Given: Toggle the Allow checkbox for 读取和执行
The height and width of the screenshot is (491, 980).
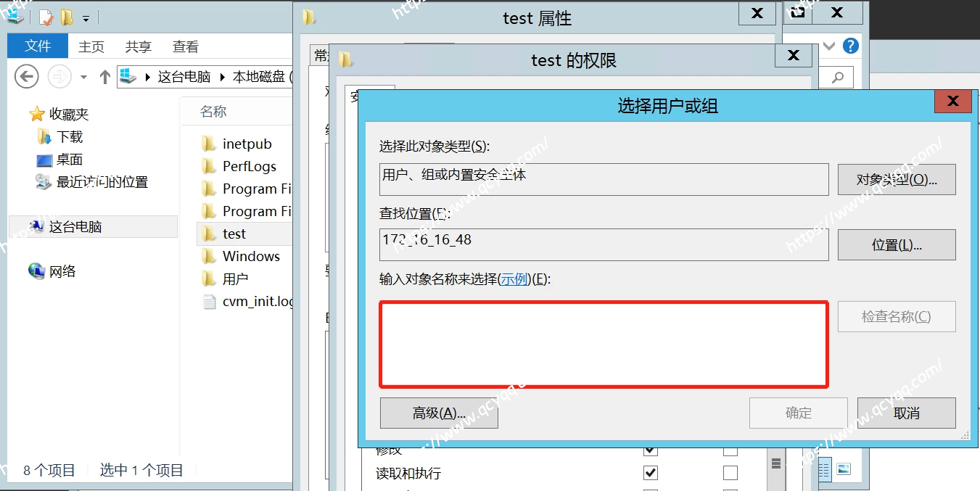Looking at the screenshot, I should (x=651, y=473).
